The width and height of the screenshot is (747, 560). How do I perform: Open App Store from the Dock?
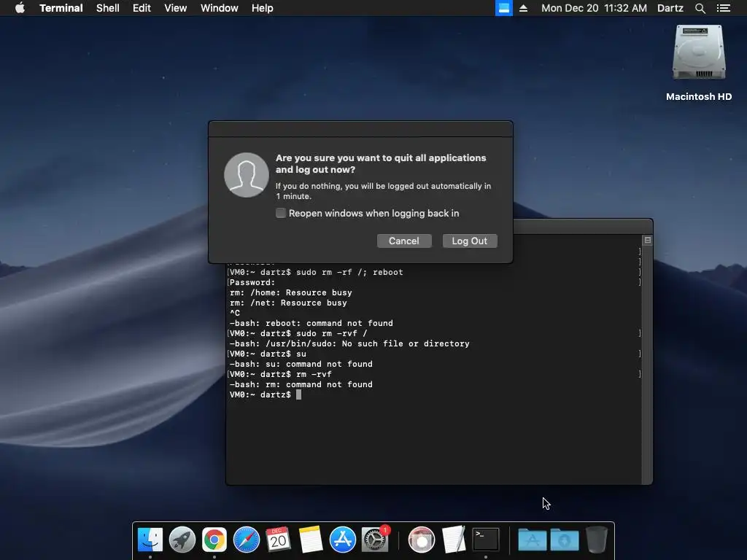tap(343, 540)
